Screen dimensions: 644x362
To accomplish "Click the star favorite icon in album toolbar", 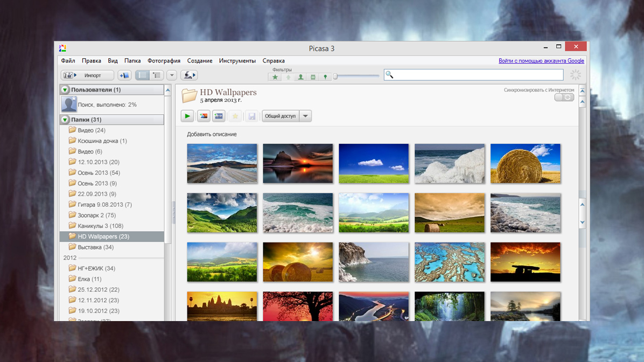I will (235, 116).
